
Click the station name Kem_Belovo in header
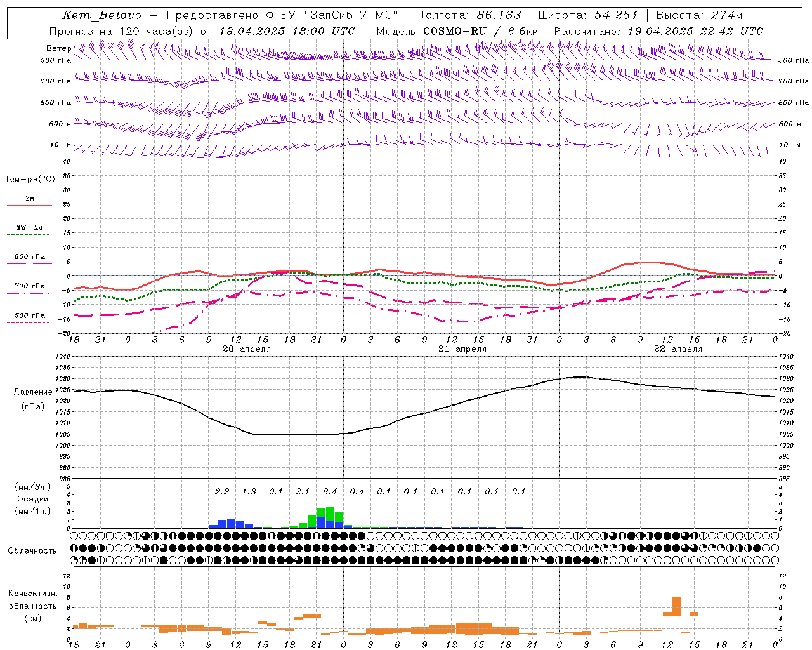[102, 15]
